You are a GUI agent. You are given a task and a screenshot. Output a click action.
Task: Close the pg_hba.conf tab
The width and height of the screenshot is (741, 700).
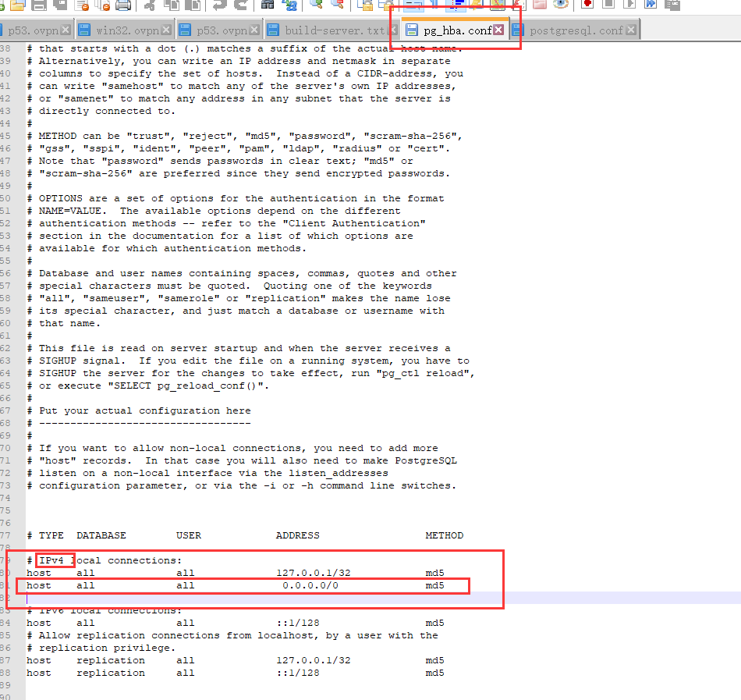498,30
